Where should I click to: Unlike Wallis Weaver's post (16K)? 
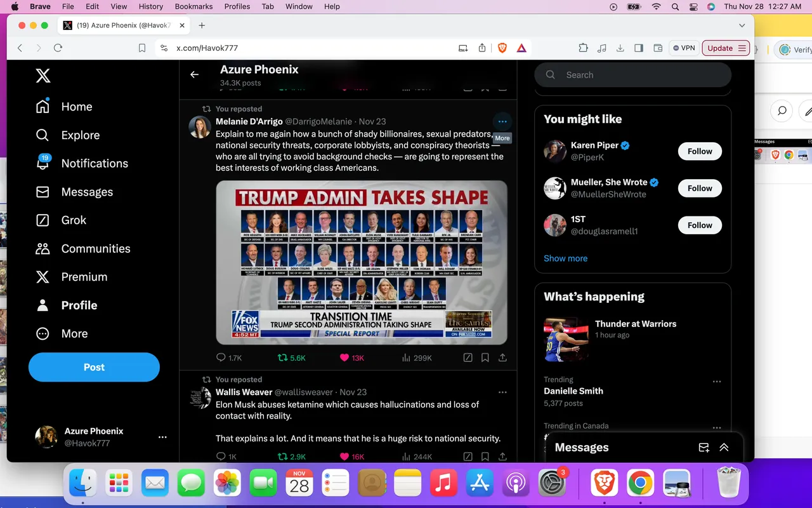point(352,457)
